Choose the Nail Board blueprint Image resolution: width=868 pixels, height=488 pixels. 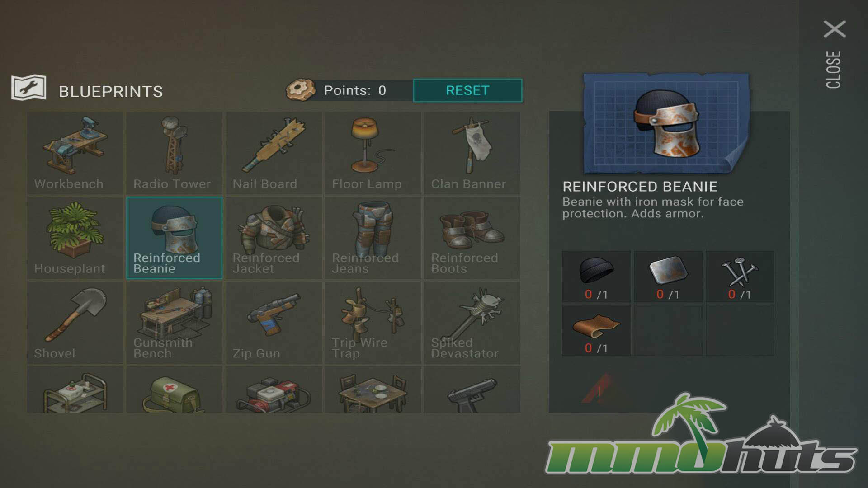tap(274, 153)
